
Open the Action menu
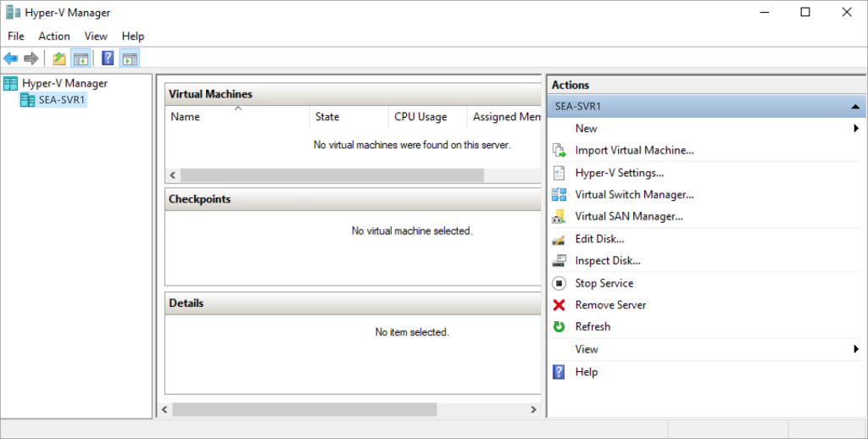pyautogui.click(x=54, y=36)
